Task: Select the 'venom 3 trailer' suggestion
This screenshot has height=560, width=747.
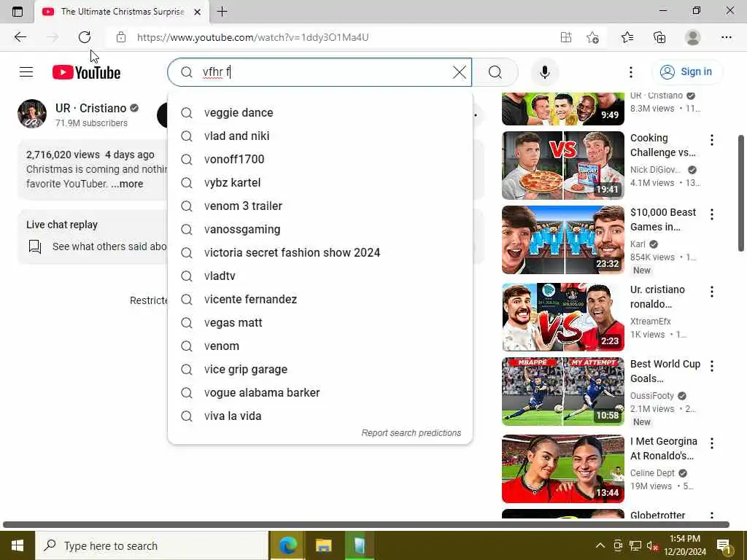Action: pos(320,206)
